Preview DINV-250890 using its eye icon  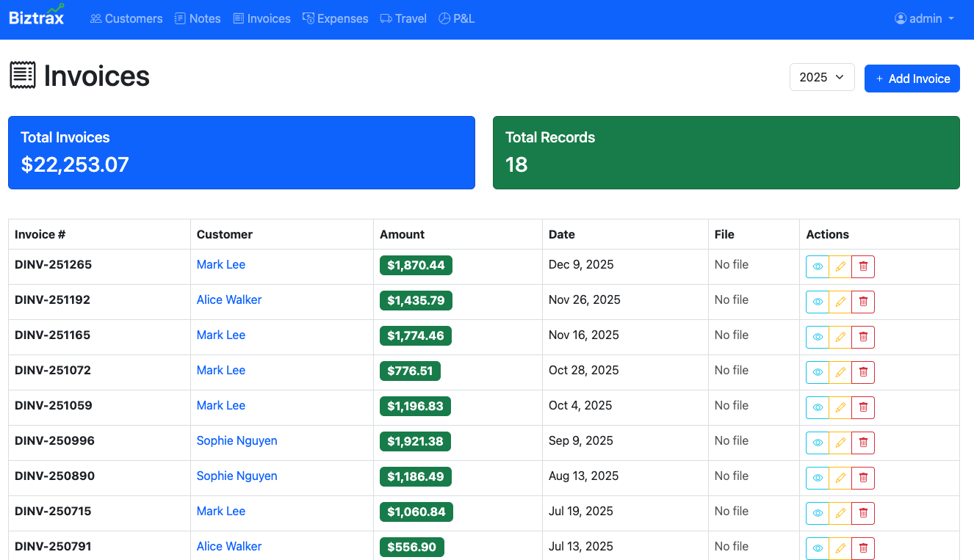click(818, 478)
